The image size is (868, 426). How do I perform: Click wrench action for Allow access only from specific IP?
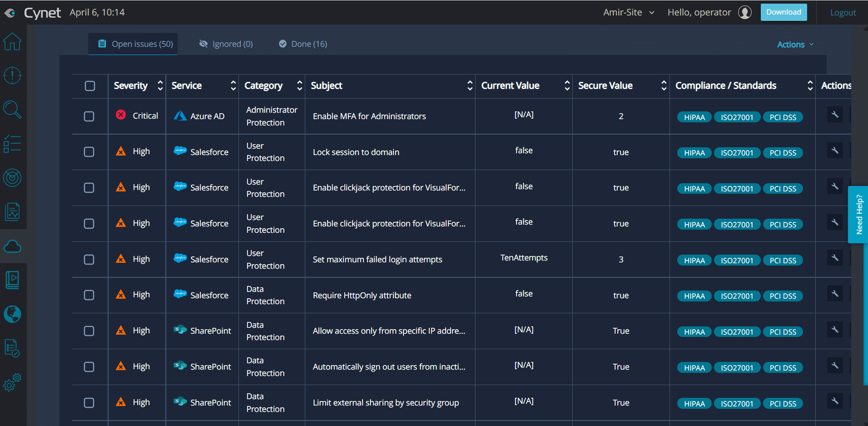pos(835,330)
